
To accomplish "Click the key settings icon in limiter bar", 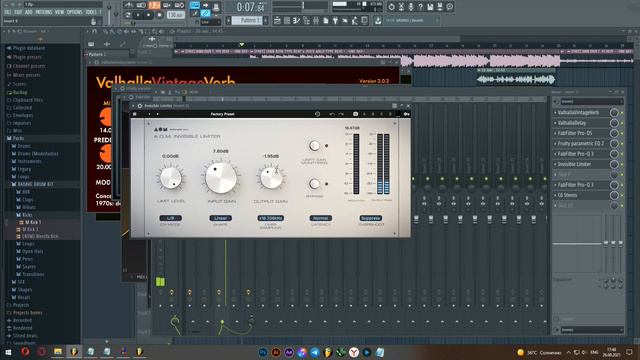I will click(406, 114).
